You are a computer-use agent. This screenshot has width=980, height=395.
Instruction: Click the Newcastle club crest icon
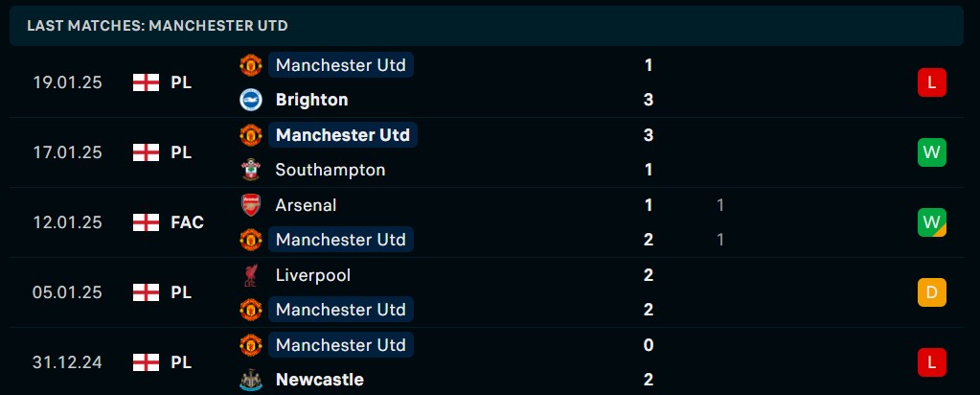(251, 380)
